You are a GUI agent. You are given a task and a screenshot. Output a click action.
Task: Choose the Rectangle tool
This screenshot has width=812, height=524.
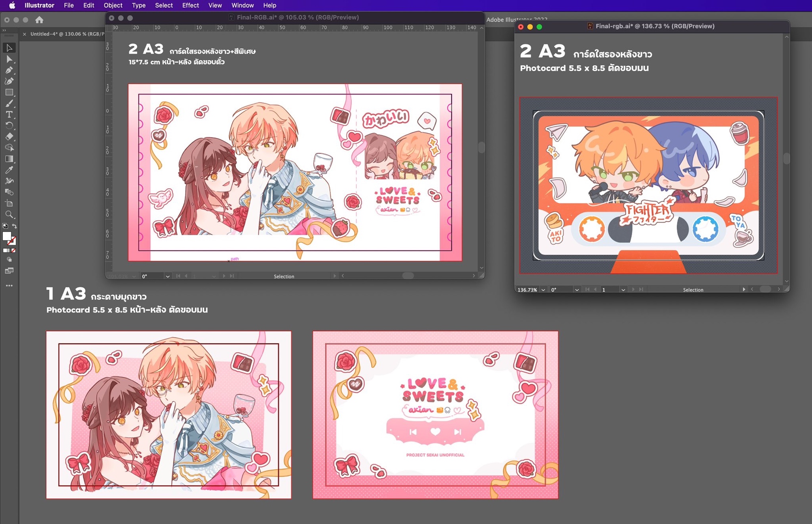coord(9,93)
